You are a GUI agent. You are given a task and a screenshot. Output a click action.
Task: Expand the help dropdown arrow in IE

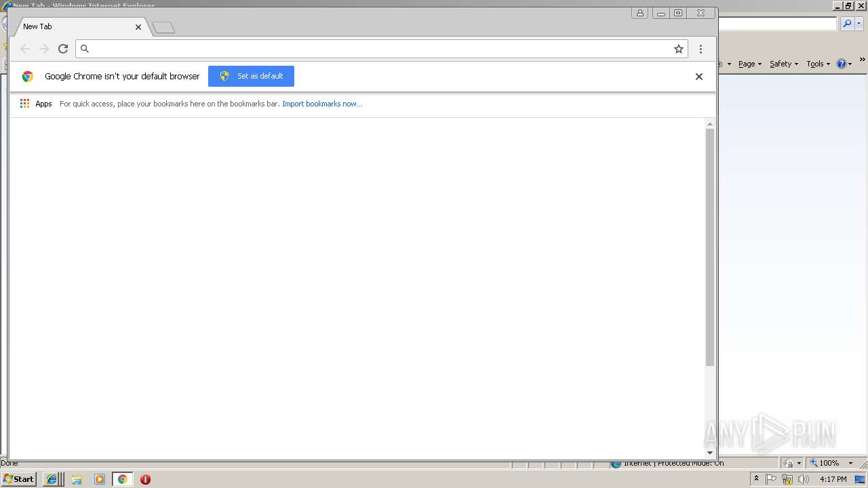tap(849, 64)
